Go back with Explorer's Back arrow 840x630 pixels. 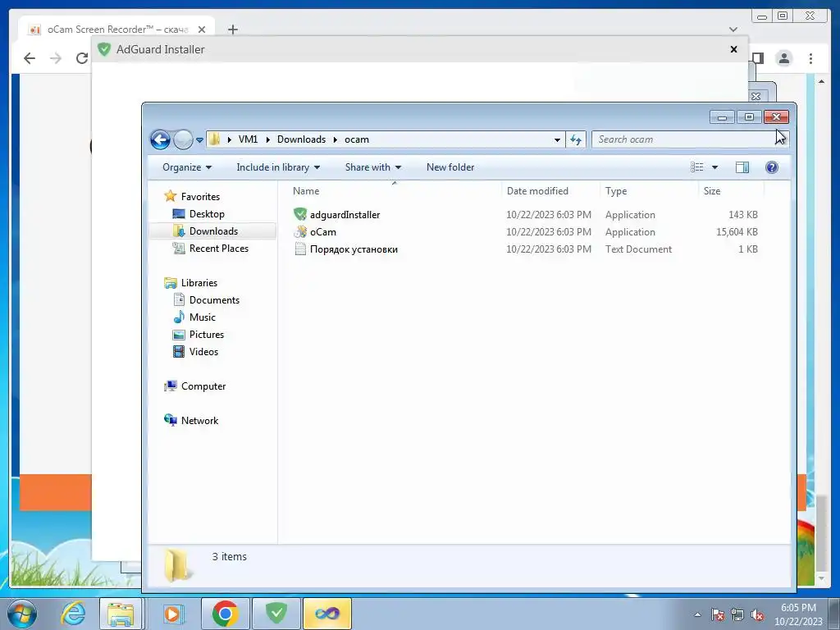click(x=160, y=139)
